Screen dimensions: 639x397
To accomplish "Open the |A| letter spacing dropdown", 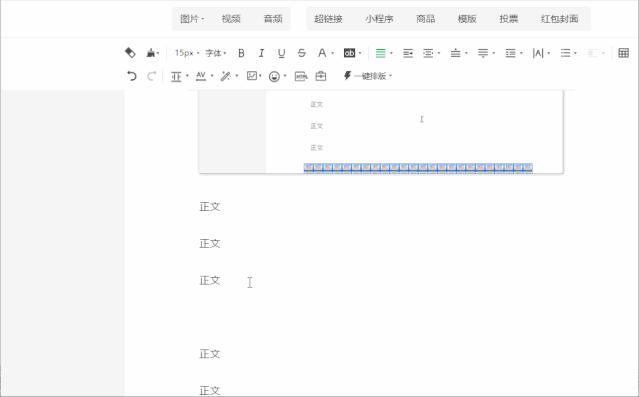I will click(x=541, y=53).
